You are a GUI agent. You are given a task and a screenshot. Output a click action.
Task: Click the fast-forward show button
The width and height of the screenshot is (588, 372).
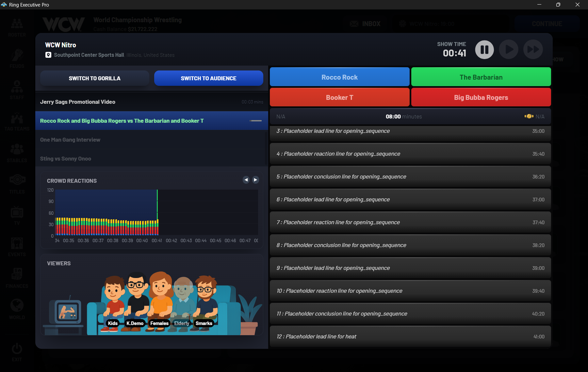tap(533, 50)
